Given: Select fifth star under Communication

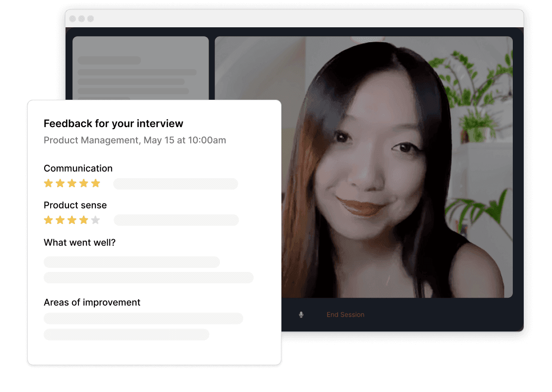Looking at the screenshot, I should pyautogui.click(x=96, y=183).
